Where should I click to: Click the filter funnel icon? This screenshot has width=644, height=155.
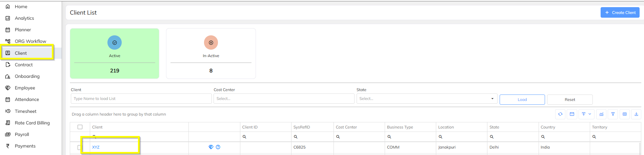pos(613,114)
